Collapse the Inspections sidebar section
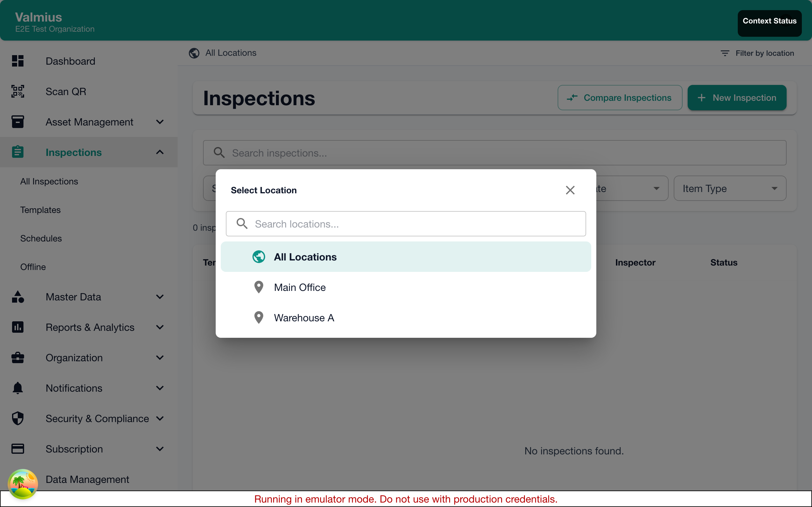812x507 pixels. (x=160, y=152)
